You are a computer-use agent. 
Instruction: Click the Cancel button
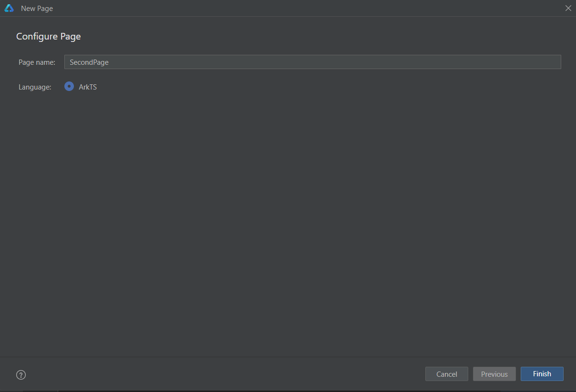447,374
